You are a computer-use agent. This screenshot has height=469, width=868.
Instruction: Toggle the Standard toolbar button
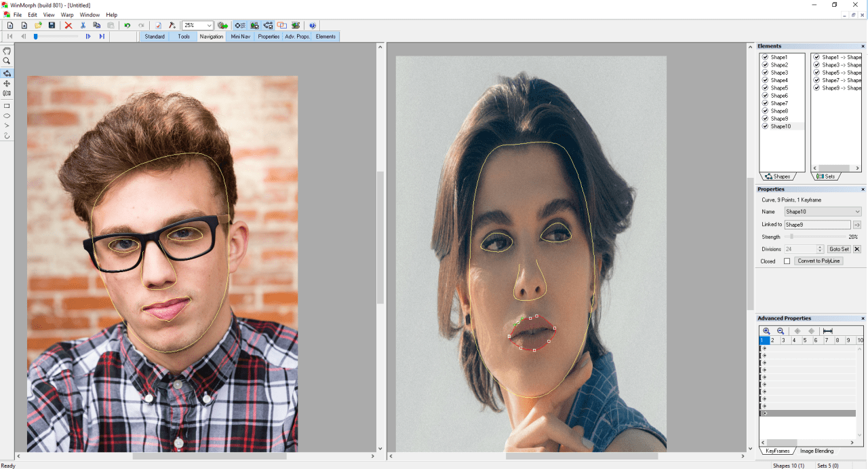pos(155,36)
